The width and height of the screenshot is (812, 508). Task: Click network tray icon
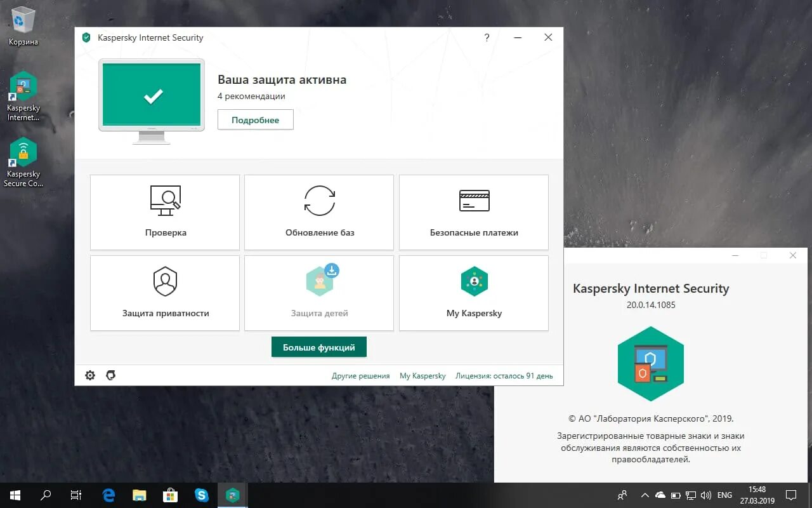coord(691,495)
